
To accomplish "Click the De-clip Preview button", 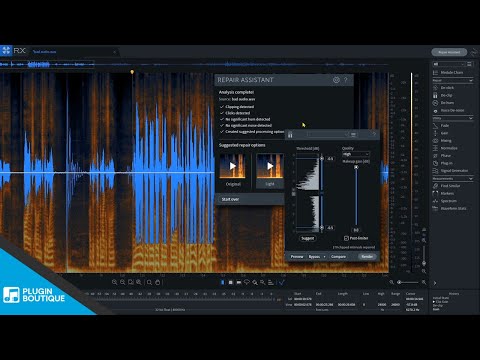I will pyautogui.click(x=297, y=257).
